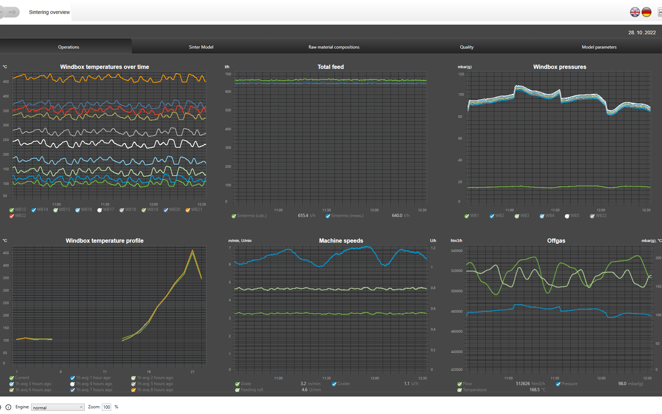The width and height of the screenshot is (662, 414).
Task: Toggle WB21 series in windbox temperatures legend
Action: [x=188, y=210]
